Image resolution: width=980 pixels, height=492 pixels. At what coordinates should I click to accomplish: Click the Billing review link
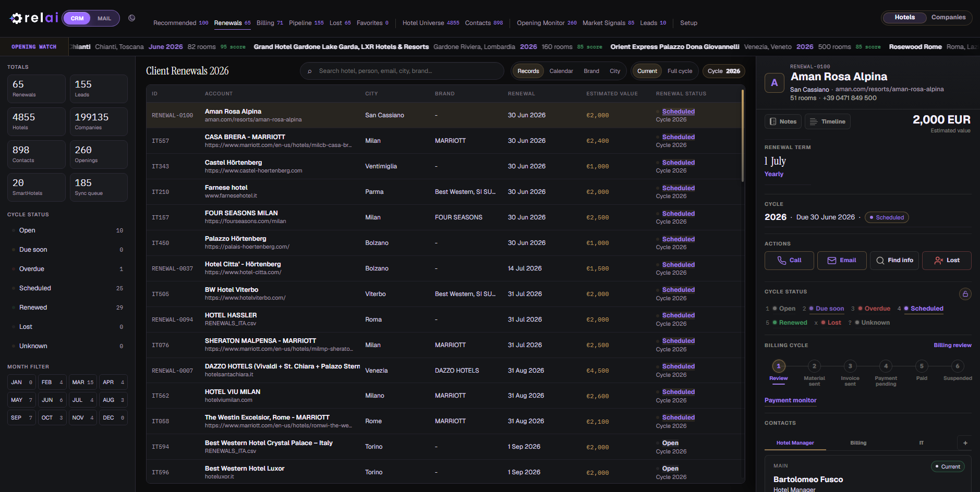(952, 345)
